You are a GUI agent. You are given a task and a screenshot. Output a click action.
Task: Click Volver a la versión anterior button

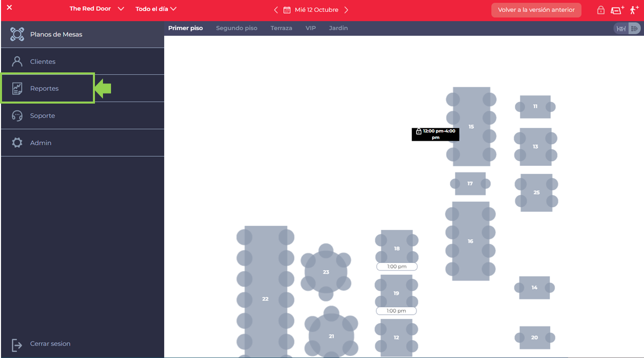pos(536,10)
